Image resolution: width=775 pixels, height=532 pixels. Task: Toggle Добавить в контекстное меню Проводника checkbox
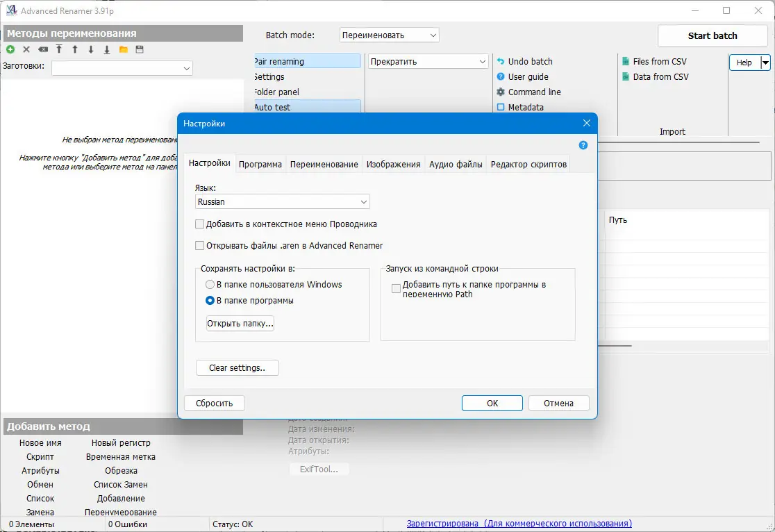[200, 224]
